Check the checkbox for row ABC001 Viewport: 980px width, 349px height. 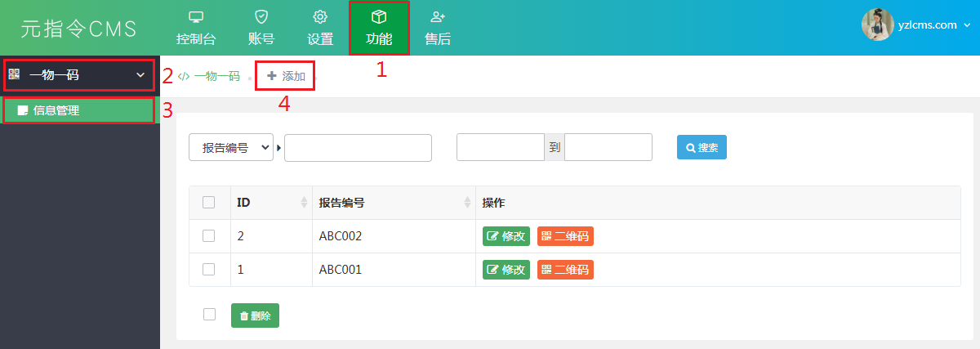coord(208,269)
